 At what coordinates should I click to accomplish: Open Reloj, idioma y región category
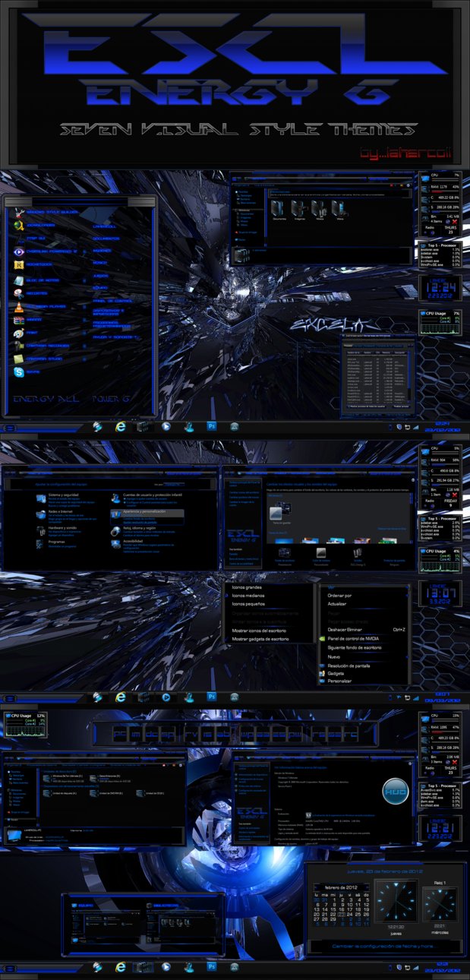click(140, 527)
